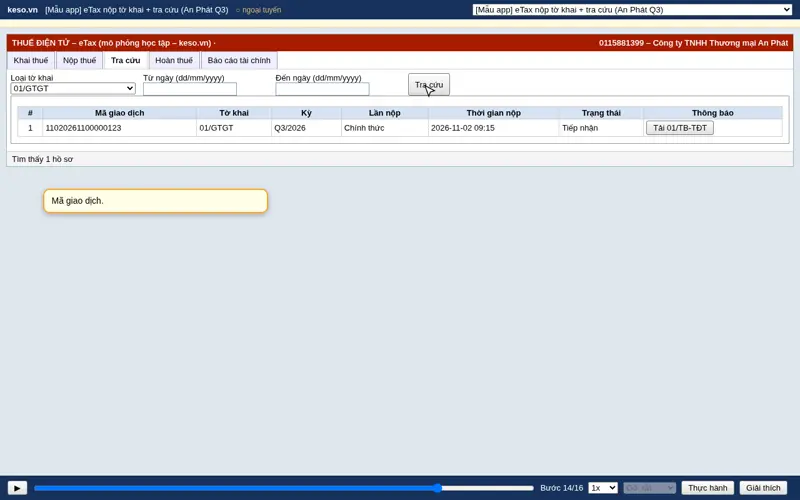The image size is (800, 500).
Task: Click the Tờ khai column header
Action: 234,113
